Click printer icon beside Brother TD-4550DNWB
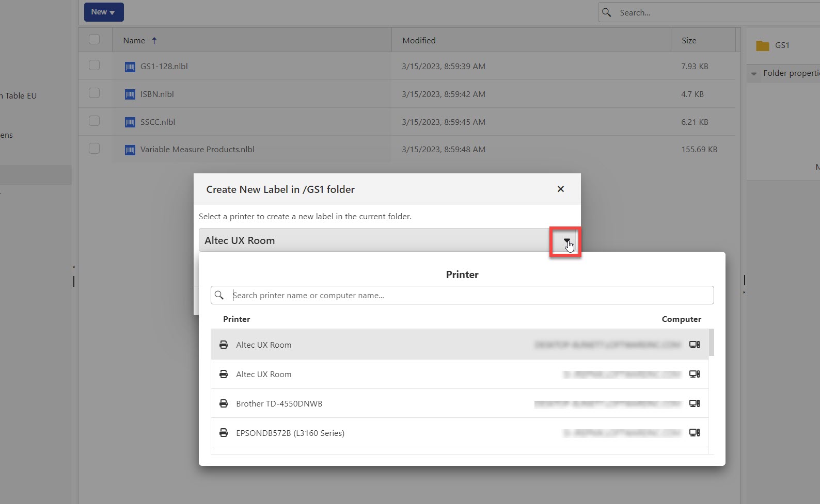Screen dimensions: 820x504 pos(224,403)
